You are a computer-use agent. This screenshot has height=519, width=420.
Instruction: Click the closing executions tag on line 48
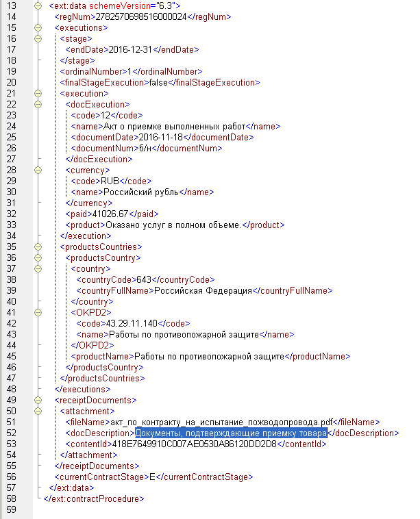(x=82, y=389)
